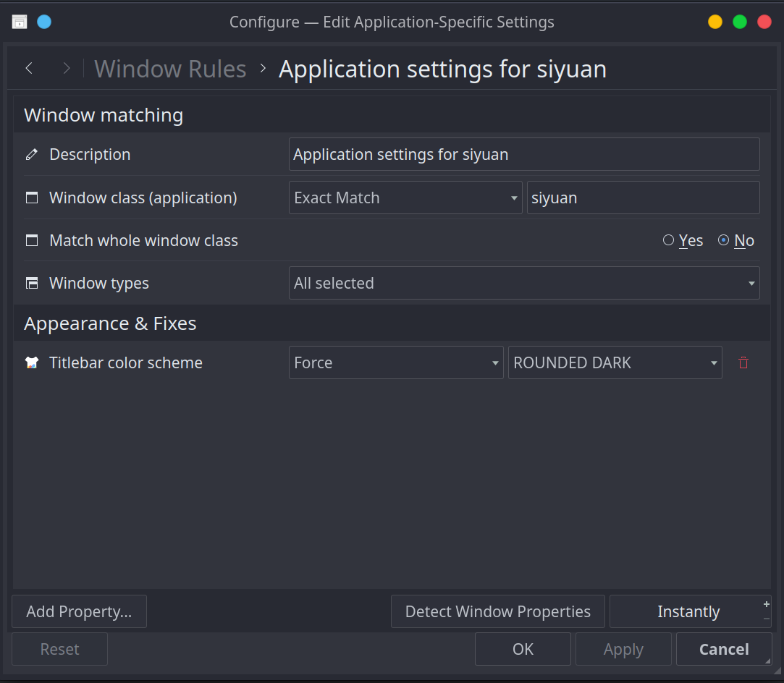Click the Window types row icon
The image size is (784, 683).
click(x=31, y=284)
